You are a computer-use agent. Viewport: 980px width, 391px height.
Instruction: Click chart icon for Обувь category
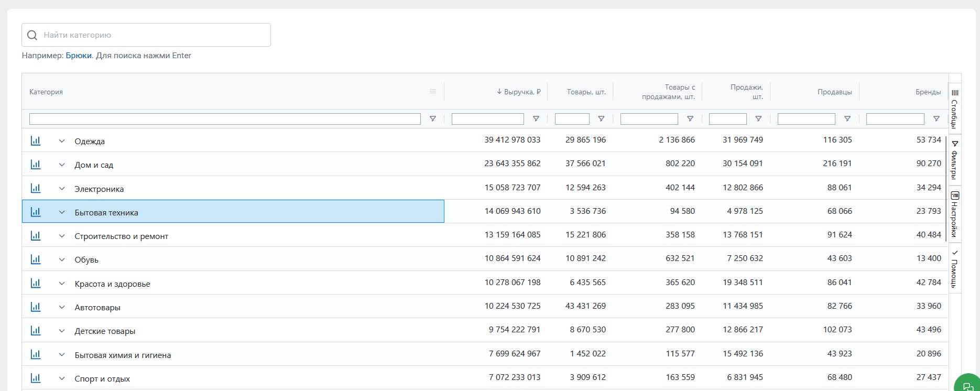pyautogui.click(x=36, y=259)
